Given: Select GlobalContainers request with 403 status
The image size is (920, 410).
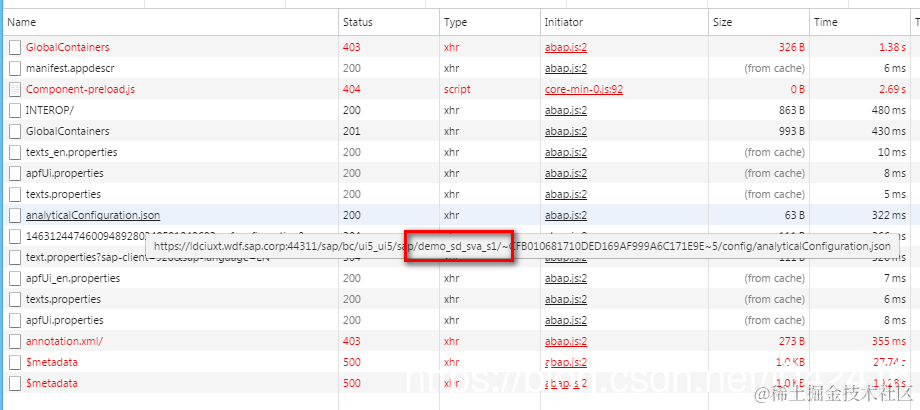Looking at the screenshot, I should click(67, 47).
